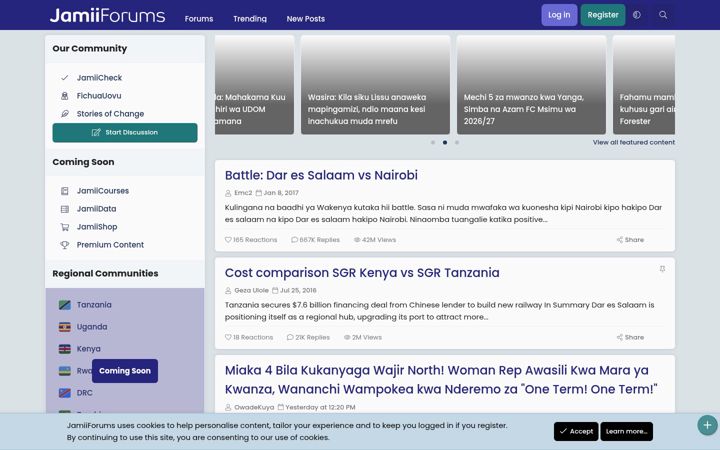
Task: Click the Tanzania flag icon
Action: (x=65, y=305)
